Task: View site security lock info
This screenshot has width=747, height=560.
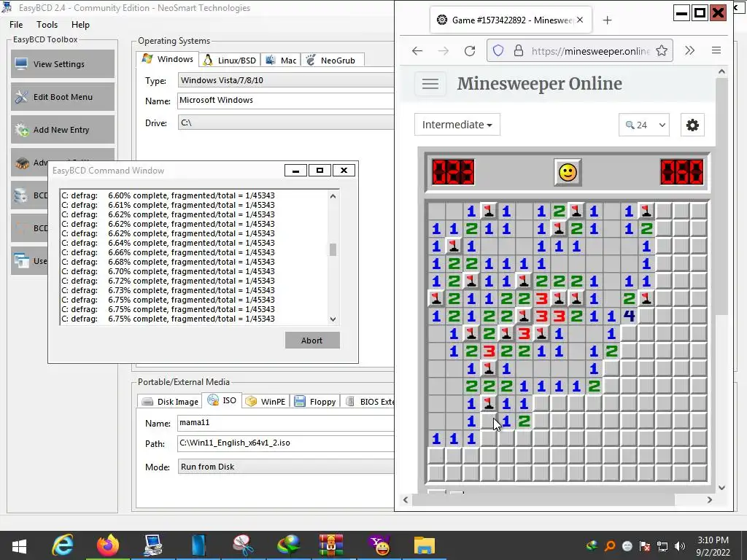Action: 519,51
